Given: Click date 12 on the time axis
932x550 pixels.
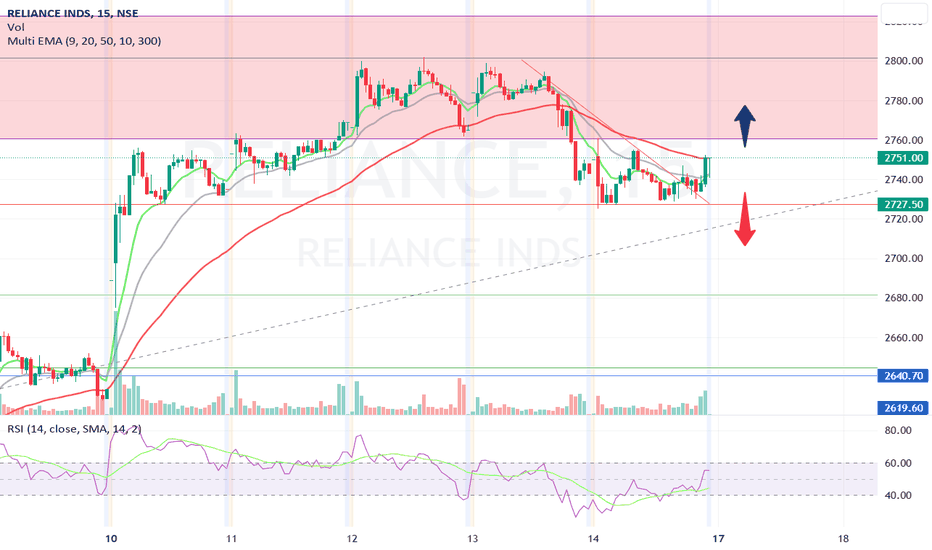Looking at the screenshot, I should (352, 539).
